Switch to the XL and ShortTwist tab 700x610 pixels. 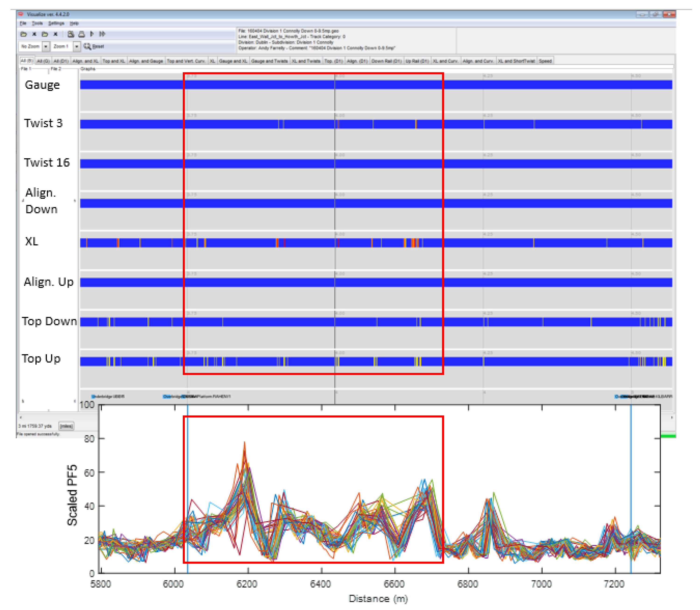(516, 61)
